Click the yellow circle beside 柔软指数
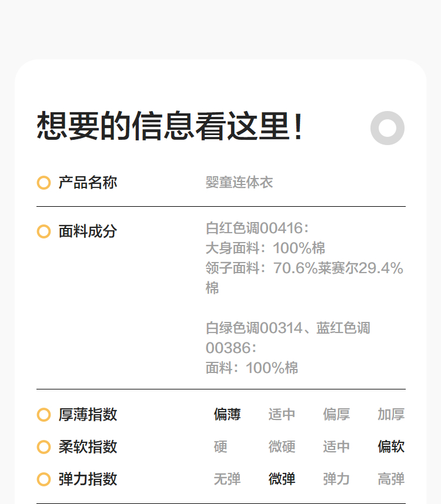Image resolution: width=441 pixels, height=504 pixels. [x=44, y=447]
